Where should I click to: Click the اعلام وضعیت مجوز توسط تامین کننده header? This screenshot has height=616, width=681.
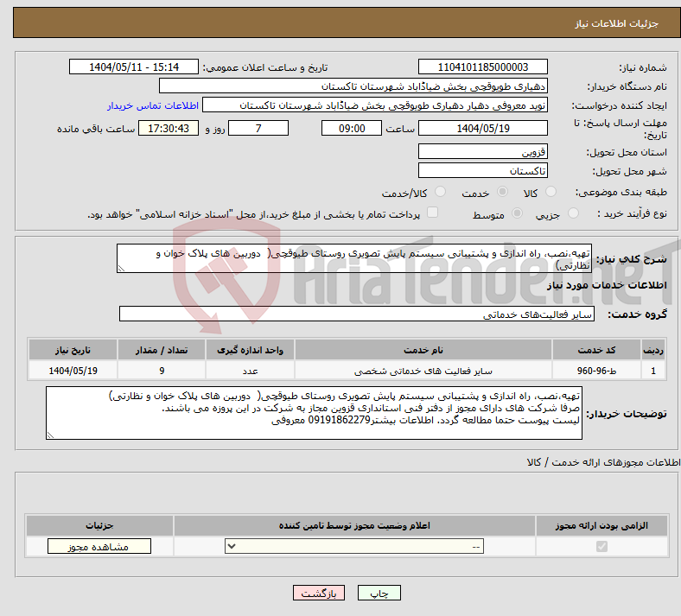[x=354, y=525]
